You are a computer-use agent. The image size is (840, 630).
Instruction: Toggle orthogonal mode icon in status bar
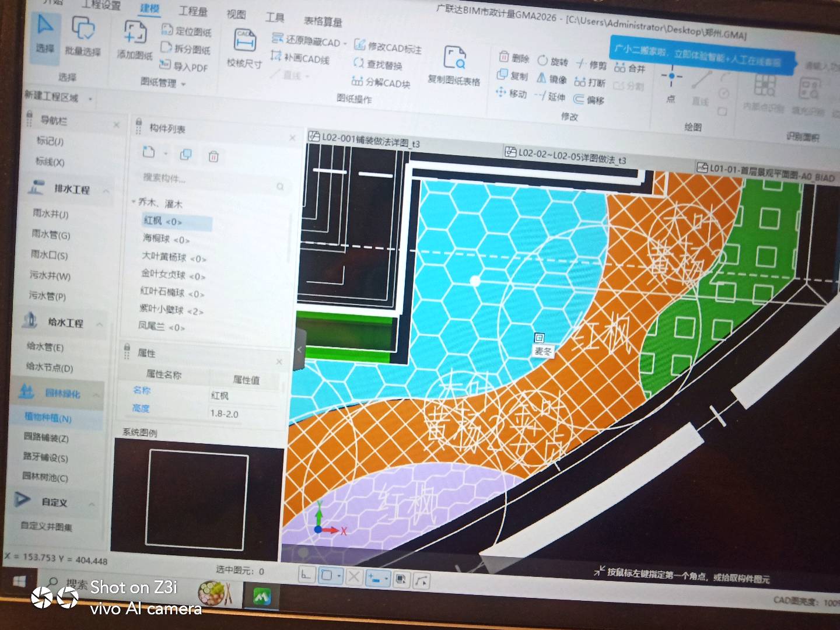pyautogui.click(x=306, y=575)
